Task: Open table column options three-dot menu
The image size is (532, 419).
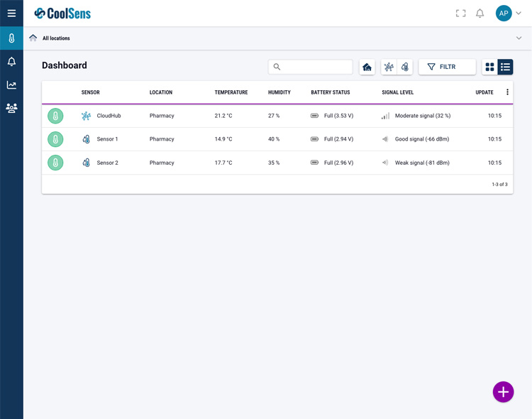Action: click(x=507, y=92)
